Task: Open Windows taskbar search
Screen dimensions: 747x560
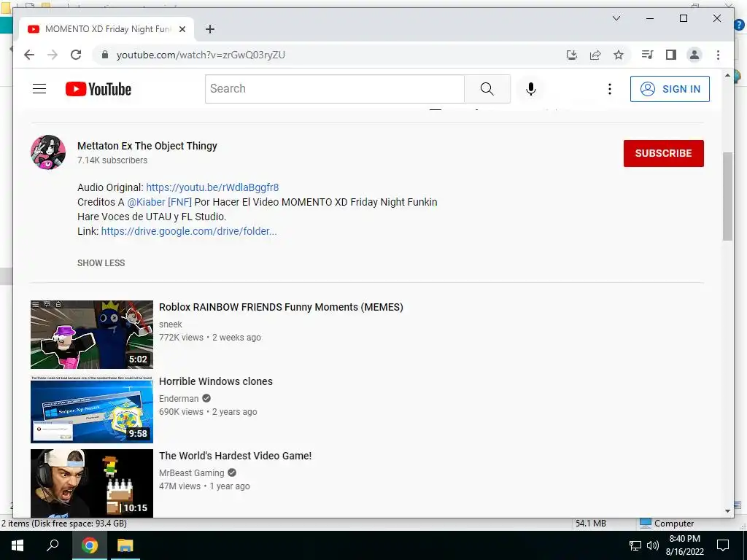Action: pyautogui.click(x=53, y=545)
